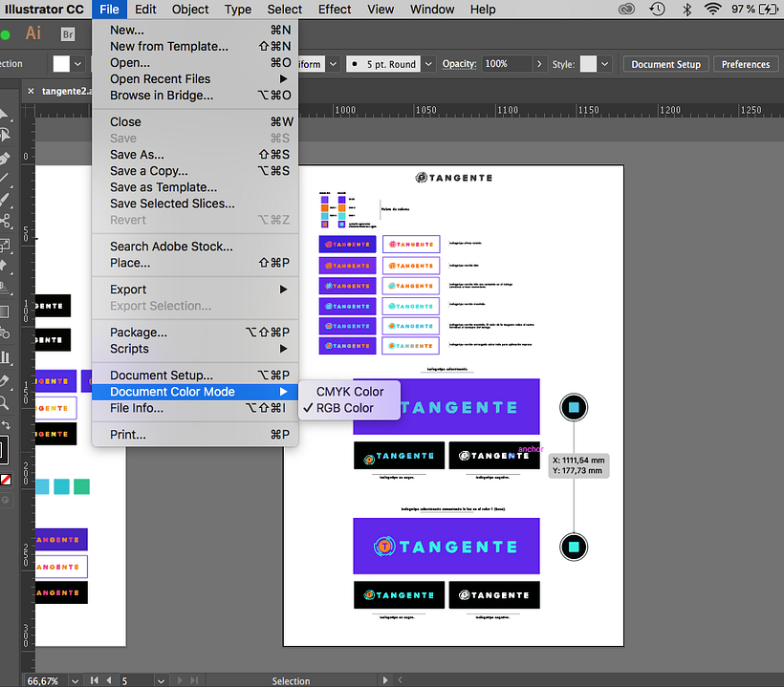Click the status bar left chevron
Screen dimensions: 784x687
(x=400, y=680)
